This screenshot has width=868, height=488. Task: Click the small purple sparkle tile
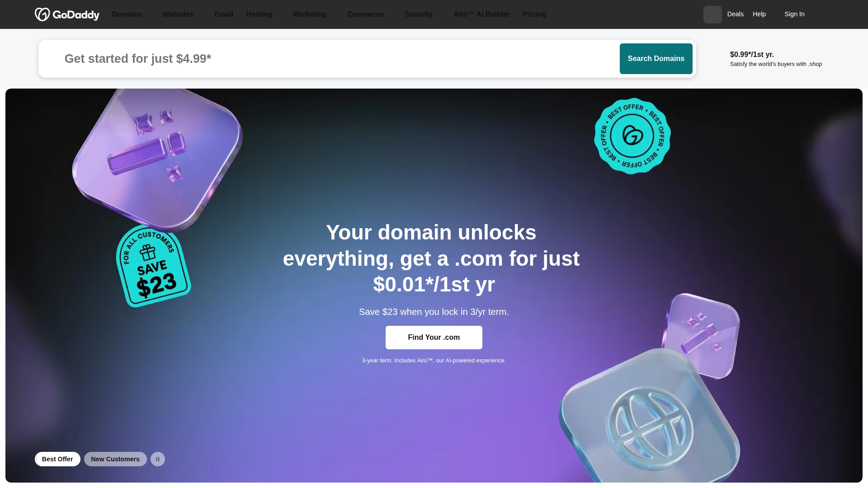[700, 336]
